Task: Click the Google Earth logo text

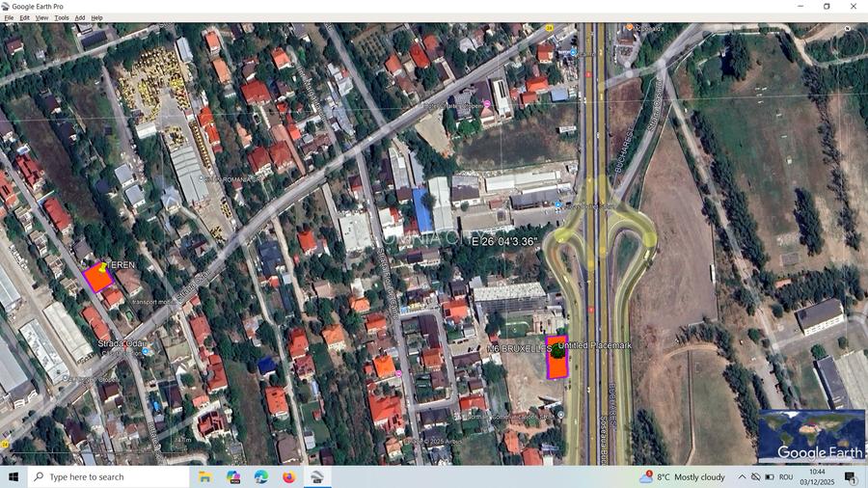Action: (815, 451)
